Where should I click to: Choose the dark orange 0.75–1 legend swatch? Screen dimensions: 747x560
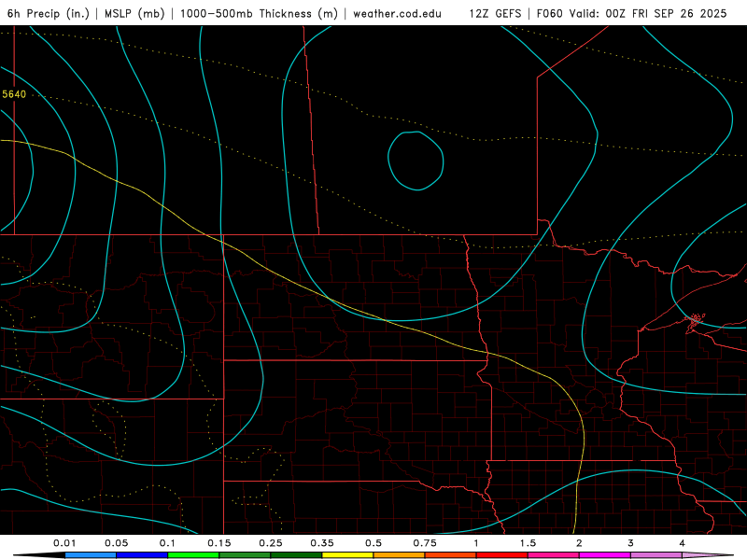451,555
